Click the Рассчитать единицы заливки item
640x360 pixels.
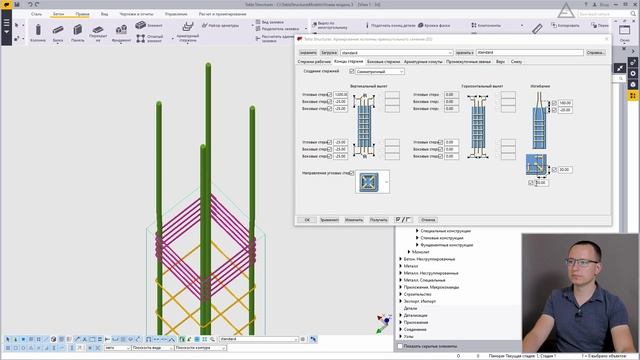[276, 38]
